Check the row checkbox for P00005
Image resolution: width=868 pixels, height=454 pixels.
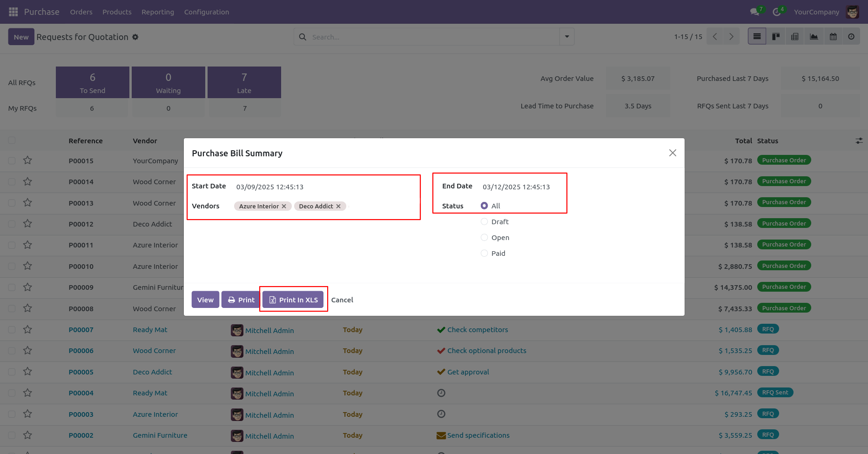pyautogui.click(x=12, y=372)
